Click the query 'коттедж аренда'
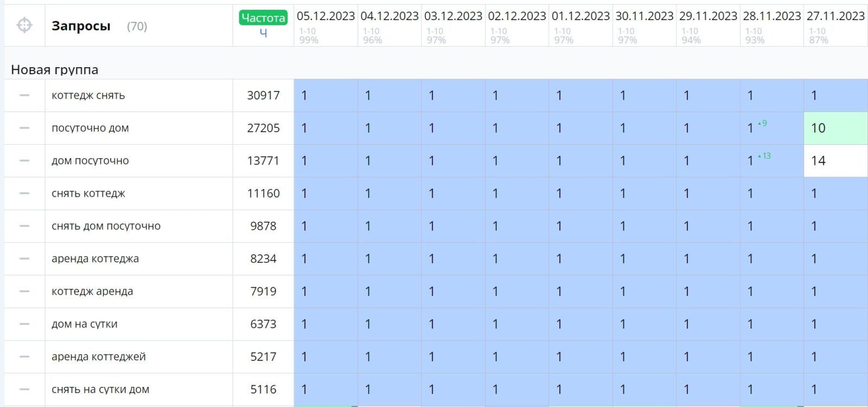Screen dimensions: 868x407 pyautogui.click(x=92, y=291)
